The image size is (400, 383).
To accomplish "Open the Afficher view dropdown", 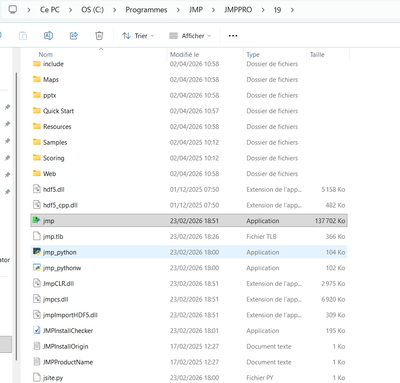I will click(190, 36).
